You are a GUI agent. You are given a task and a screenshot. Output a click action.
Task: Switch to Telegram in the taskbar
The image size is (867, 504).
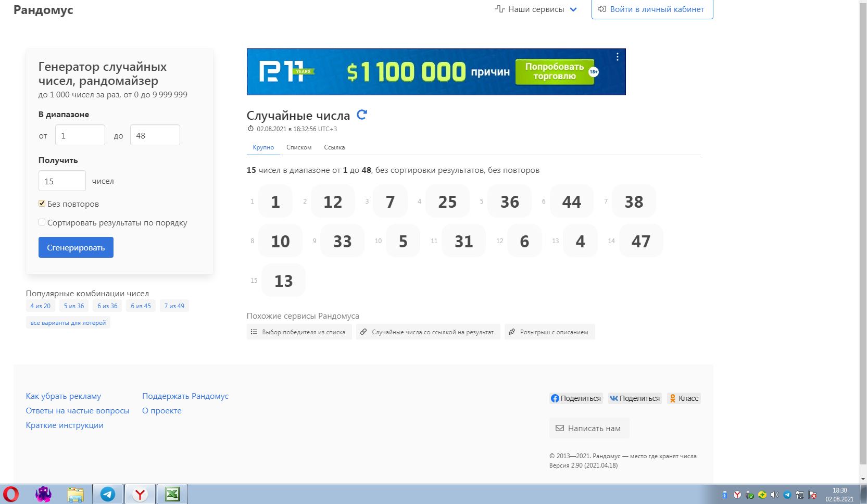[x=108, y=494]
